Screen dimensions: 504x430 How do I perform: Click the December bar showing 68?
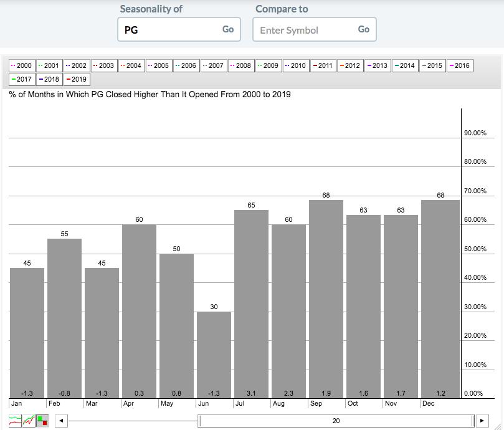pos(440,298)
